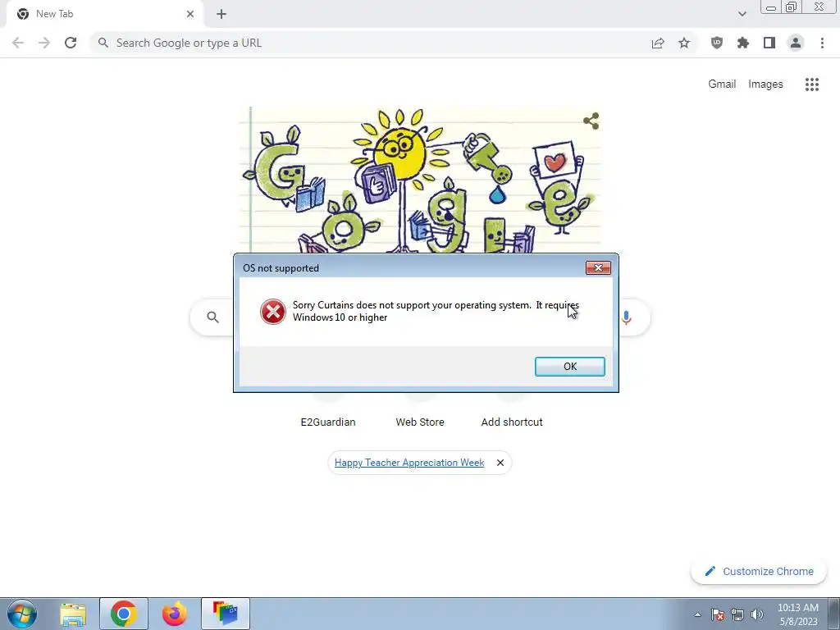Select the New Tab tab
The width and height of the screenshot is (840, 630).
[x=104, y=14]
